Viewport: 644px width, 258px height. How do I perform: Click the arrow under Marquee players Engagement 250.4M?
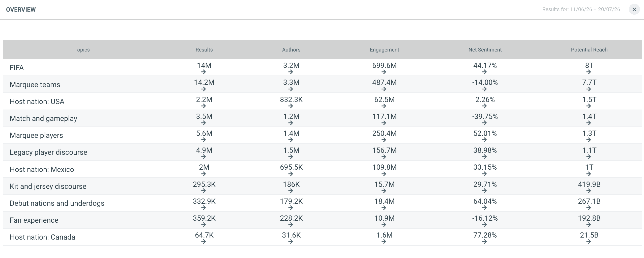point(384,140)
